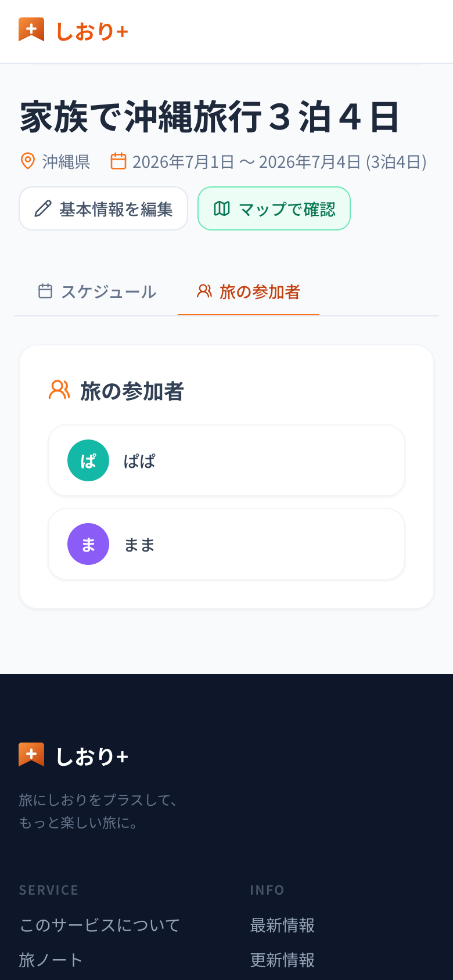This screenshot has width=453, height=980.
Task: Open 旅ノート footer link
Action: [x=51, y=960]
